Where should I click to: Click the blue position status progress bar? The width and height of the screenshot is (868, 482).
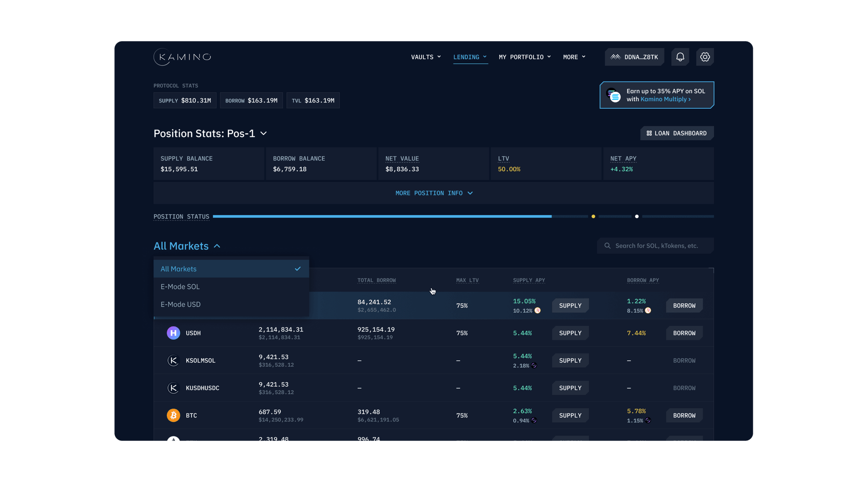click(382, 216)
